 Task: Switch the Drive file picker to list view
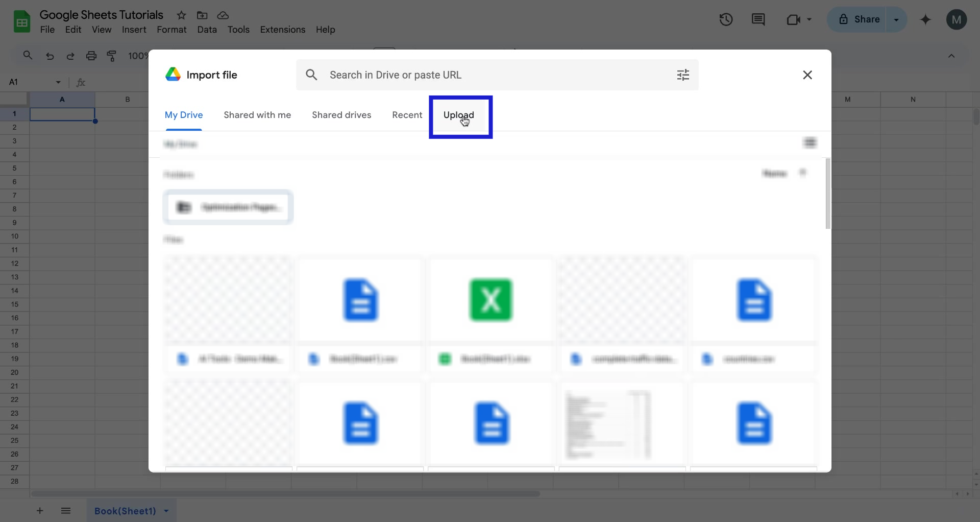point(810,143)
